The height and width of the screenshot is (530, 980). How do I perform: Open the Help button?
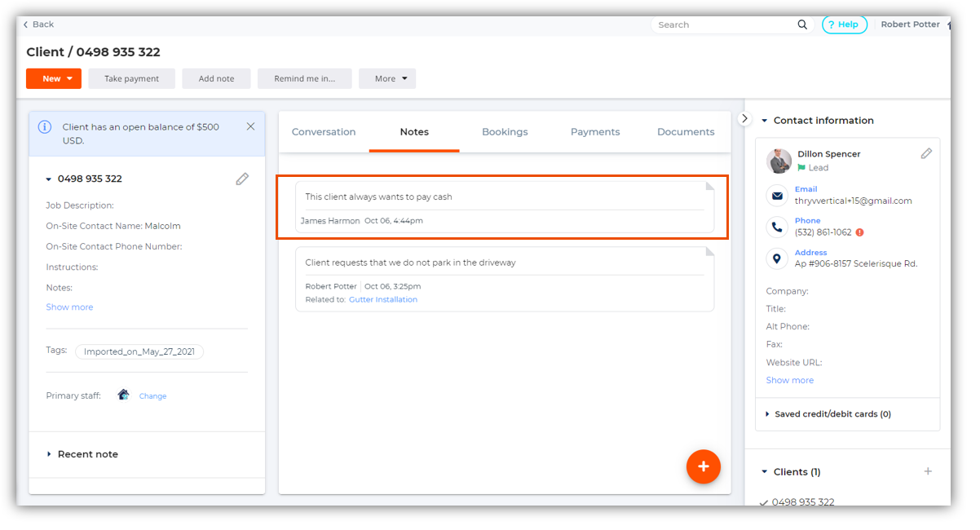844,24
